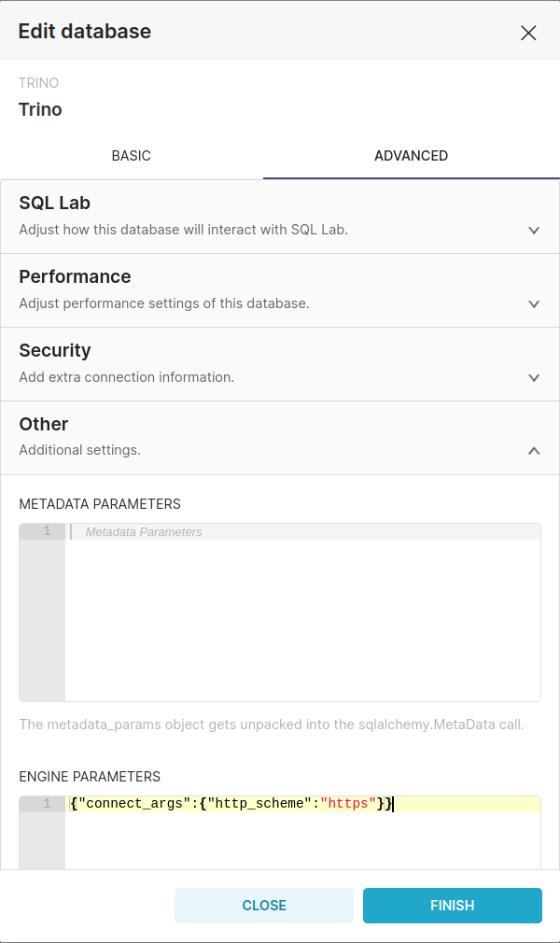Click the SQL Lab section heading
560x943 pixels.
(x=54, y=203)
